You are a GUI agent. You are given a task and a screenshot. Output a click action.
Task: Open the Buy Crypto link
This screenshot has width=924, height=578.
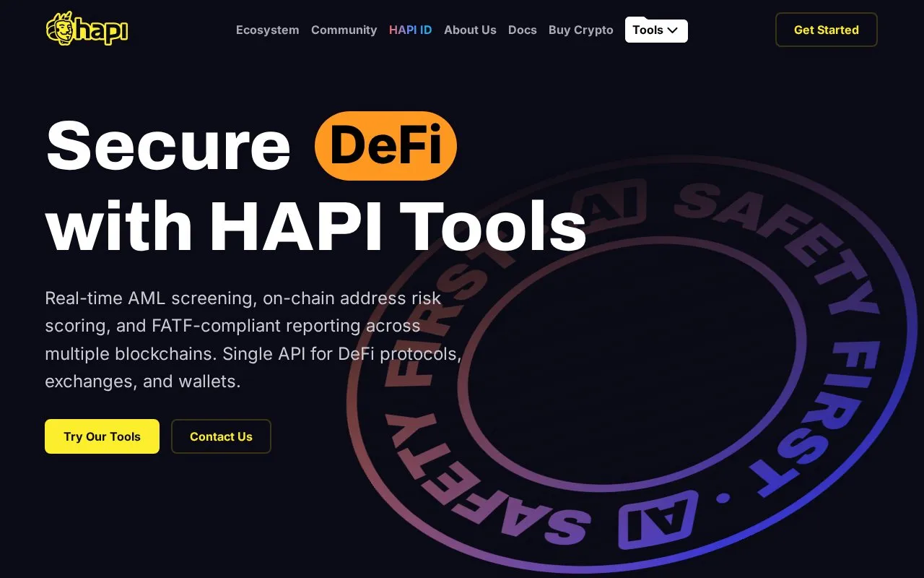580,30
